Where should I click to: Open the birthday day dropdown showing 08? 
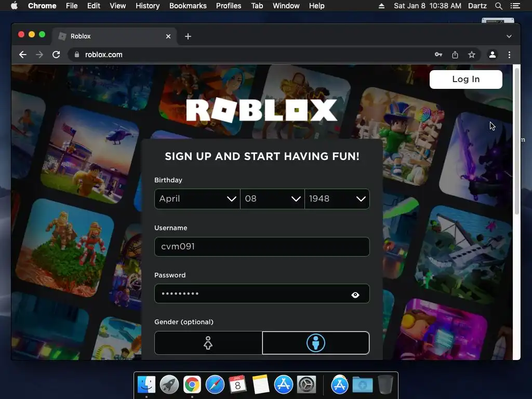(272, 199)
